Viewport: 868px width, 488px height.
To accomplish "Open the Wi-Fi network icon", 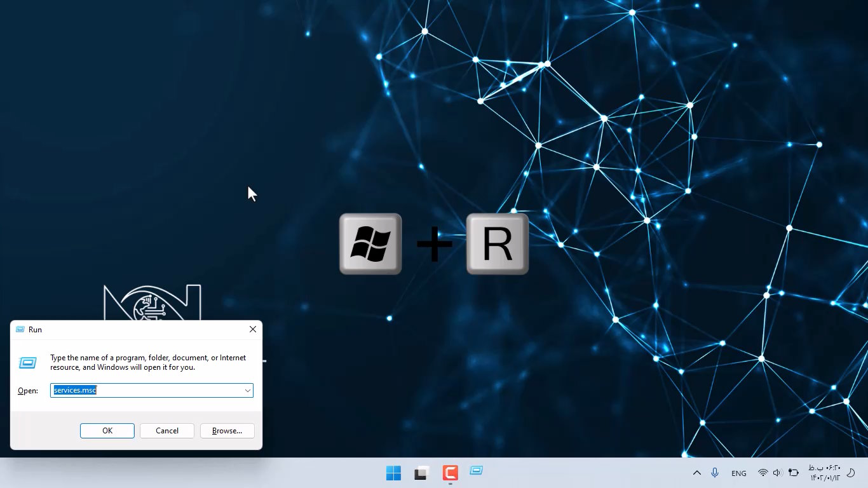I will point(763,473).
